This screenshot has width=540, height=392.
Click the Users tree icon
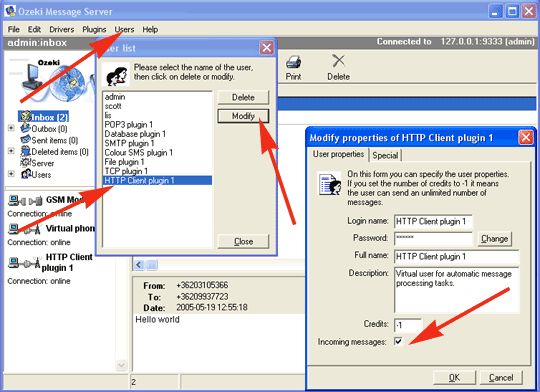[26, 174]
